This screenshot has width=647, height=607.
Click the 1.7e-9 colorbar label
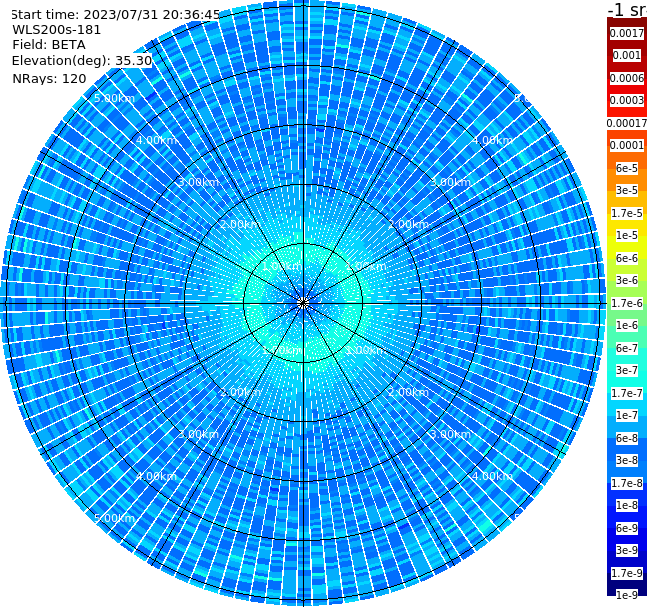[x=627, y=573]
